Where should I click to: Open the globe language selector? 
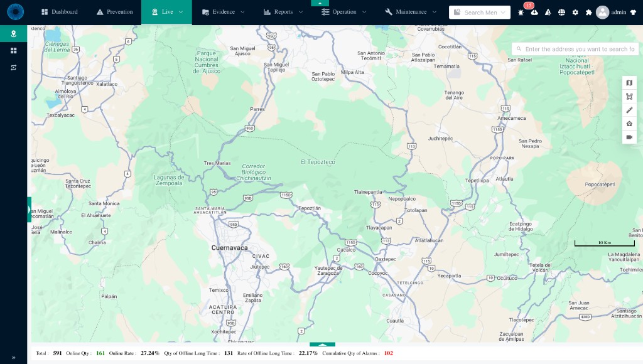point(562,13)
